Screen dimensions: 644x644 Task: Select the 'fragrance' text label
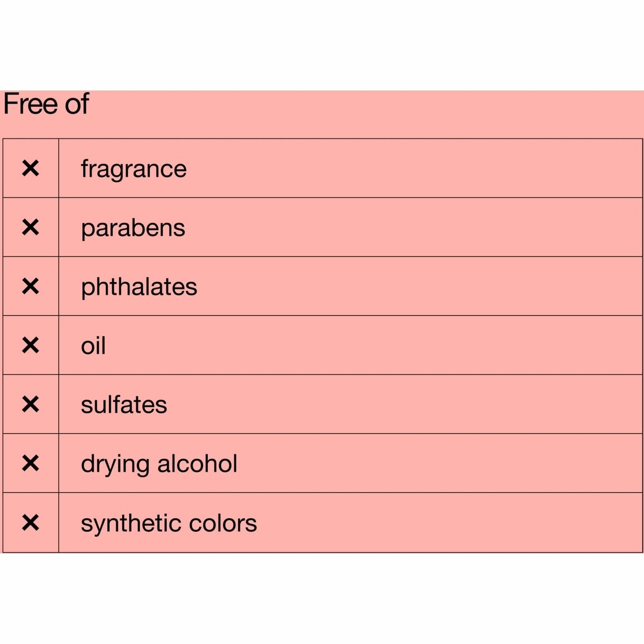point(134,170)
